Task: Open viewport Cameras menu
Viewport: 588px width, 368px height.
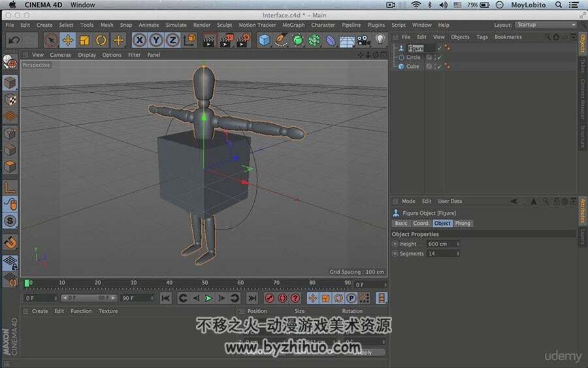Action: tap(60, 55)
